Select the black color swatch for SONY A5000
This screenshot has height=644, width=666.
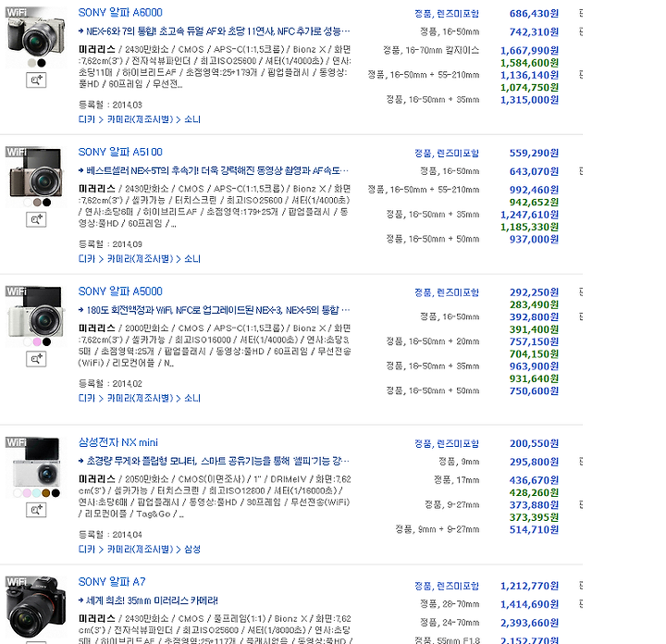[x=47, y=341]
